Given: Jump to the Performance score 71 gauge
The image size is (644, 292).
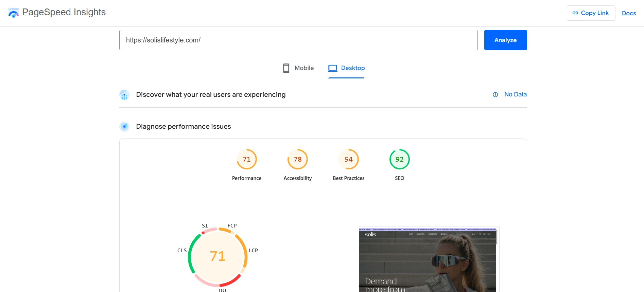Looking at the screenshot, I should pyautogui.click(x=247, y=159).
